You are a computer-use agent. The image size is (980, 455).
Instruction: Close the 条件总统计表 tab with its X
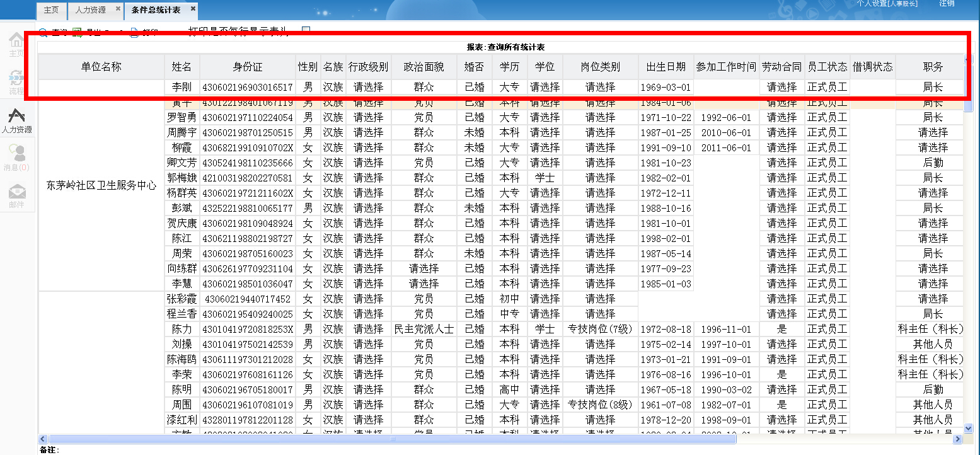[x=193, y=9]
